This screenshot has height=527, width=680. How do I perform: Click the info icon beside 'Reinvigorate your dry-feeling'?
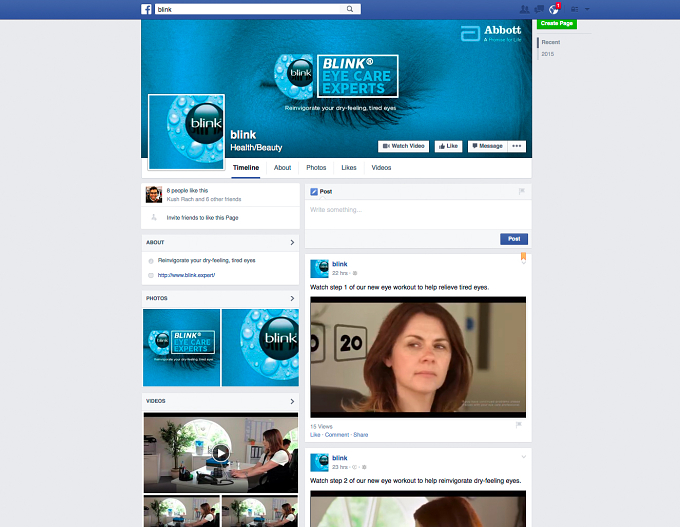tap(151, 261)
